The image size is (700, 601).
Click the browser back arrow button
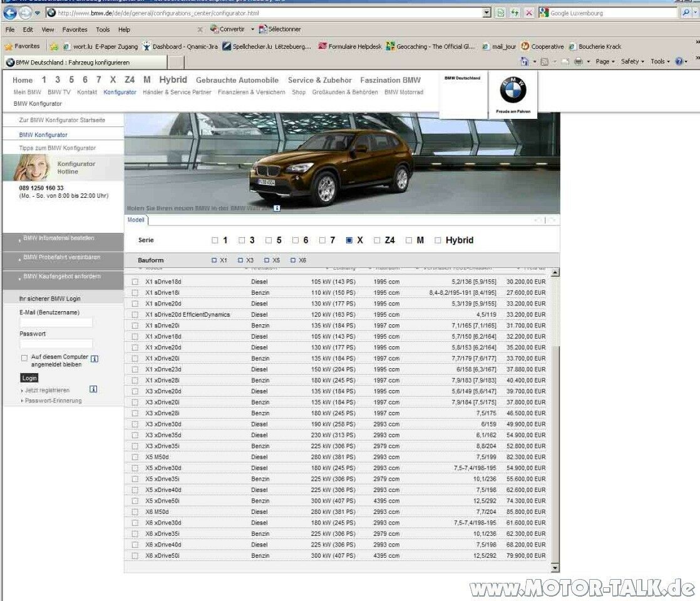click(x=10, y=13)
